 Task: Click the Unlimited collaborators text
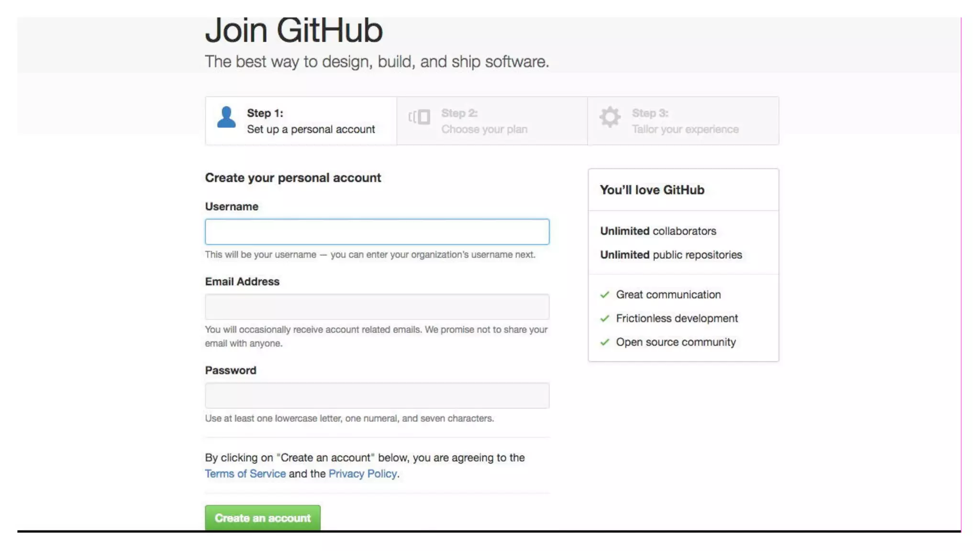[x=658, y=231]
